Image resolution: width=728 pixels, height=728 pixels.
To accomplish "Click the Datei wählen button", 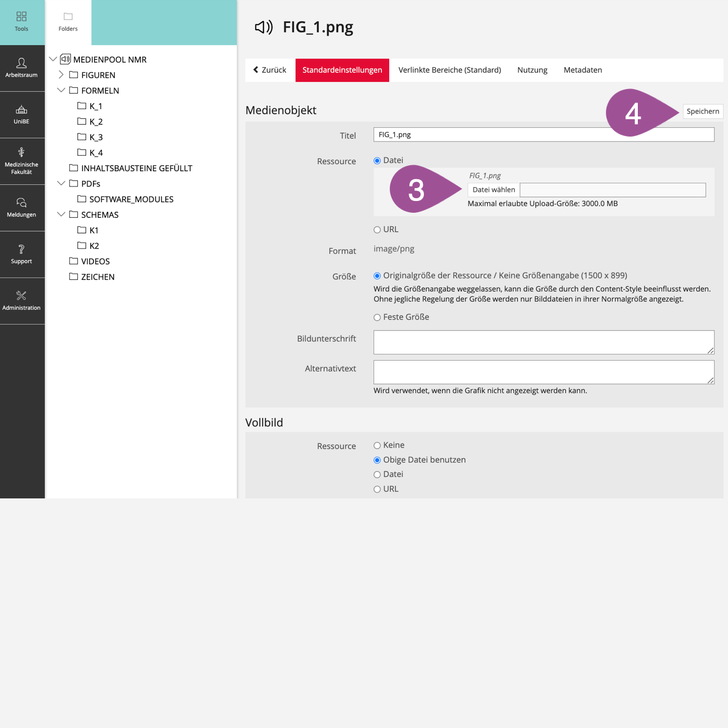I will coord(493,190).
